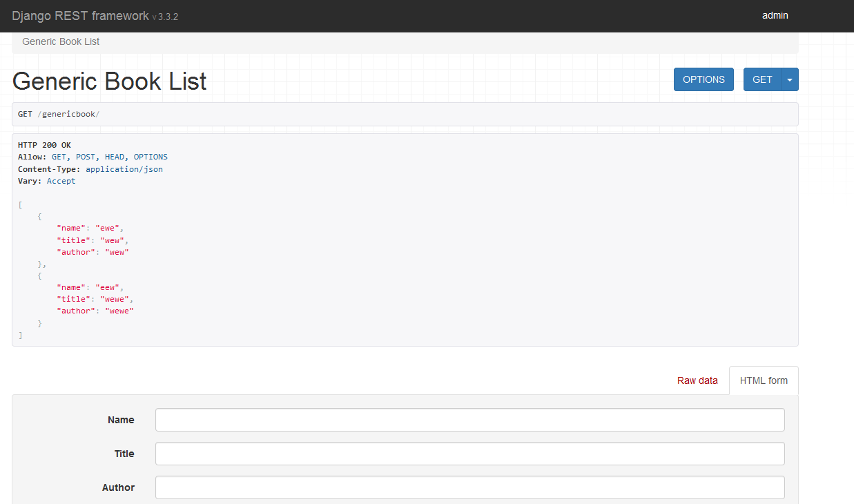Click the /genericbook/ request URL line
Viewport: 854px width, 504px height.
[x=68, y=114]
